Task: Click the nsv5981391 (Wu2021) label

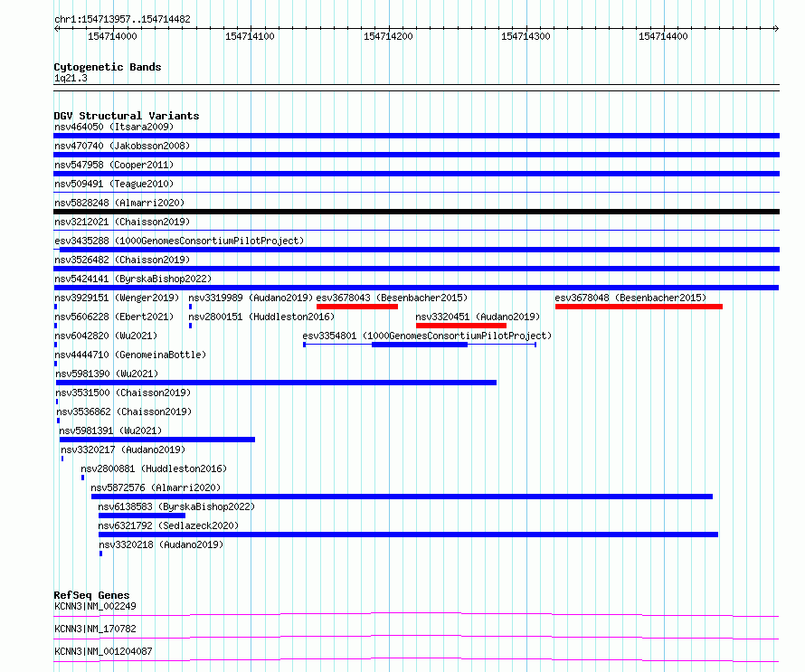Action: coord(110,431)
